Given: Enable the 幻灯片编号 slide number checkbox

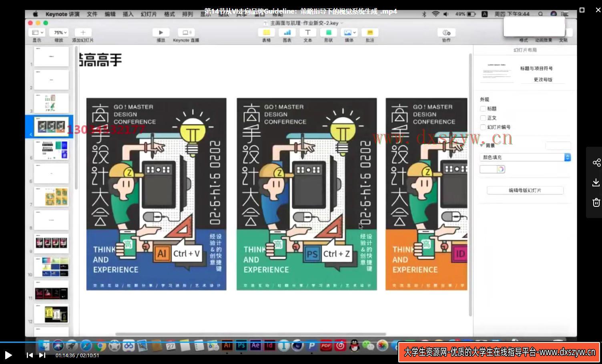Looking at the screenshot, I should pos(483,127).
